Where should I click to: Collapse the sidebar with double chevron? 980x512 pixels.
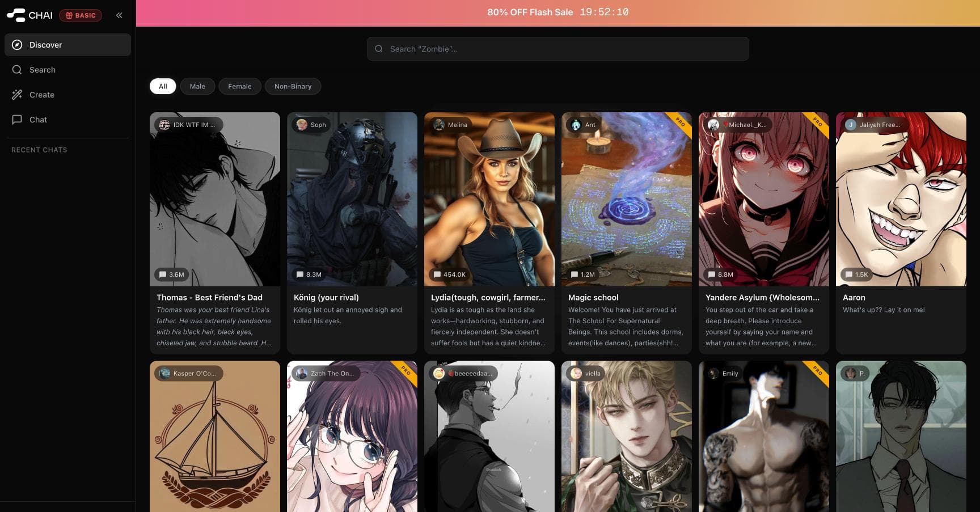pos(119,15)
